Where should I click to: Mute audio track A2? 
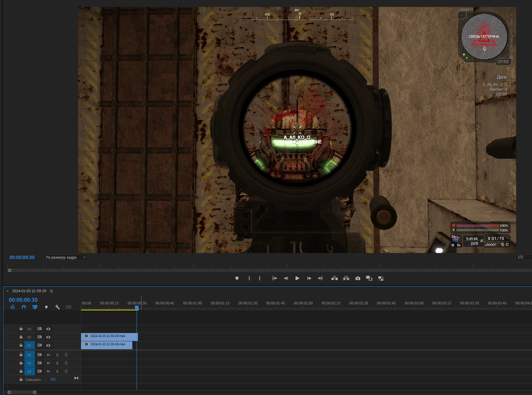[x=48, y=363]
